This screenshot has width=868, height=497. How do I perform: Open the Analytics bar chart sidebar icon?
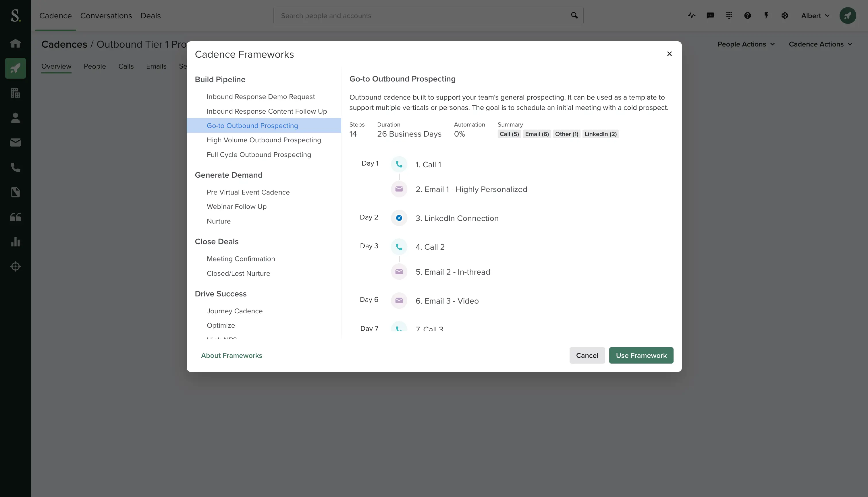tap(16, 242)
